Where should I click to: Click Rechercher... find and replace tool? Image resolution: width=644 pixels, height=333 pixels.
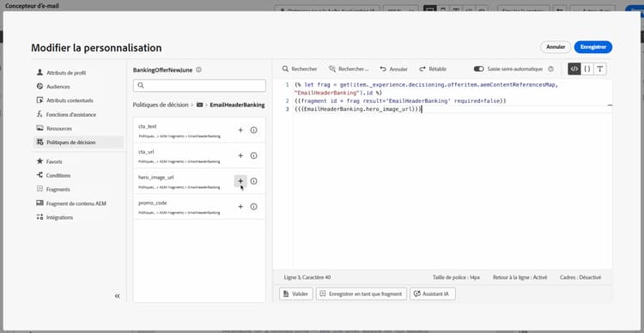click(x=349, y=69)
